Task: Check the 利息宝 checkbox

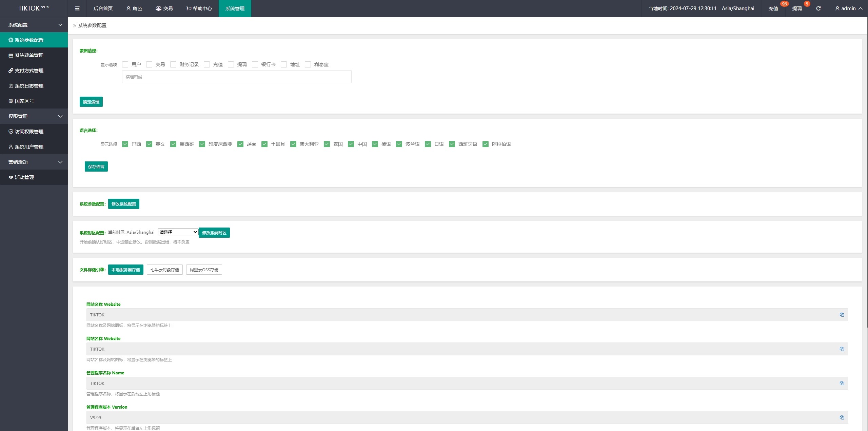Action: (x=308, y=64)
